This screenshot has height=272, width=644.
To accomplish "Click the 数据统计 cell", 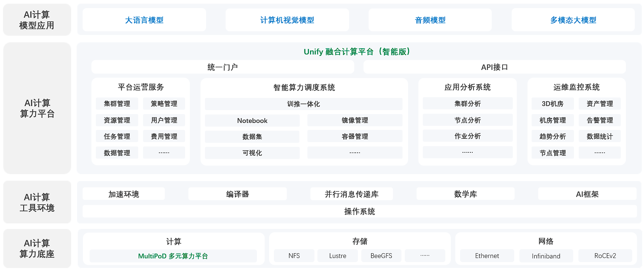I will [600, 137].
